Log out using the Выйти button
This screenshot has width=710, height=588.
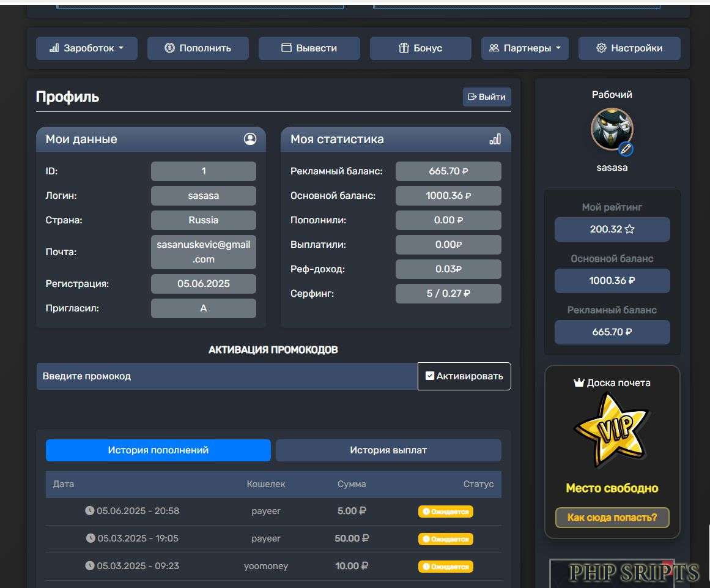click(487, 97)
